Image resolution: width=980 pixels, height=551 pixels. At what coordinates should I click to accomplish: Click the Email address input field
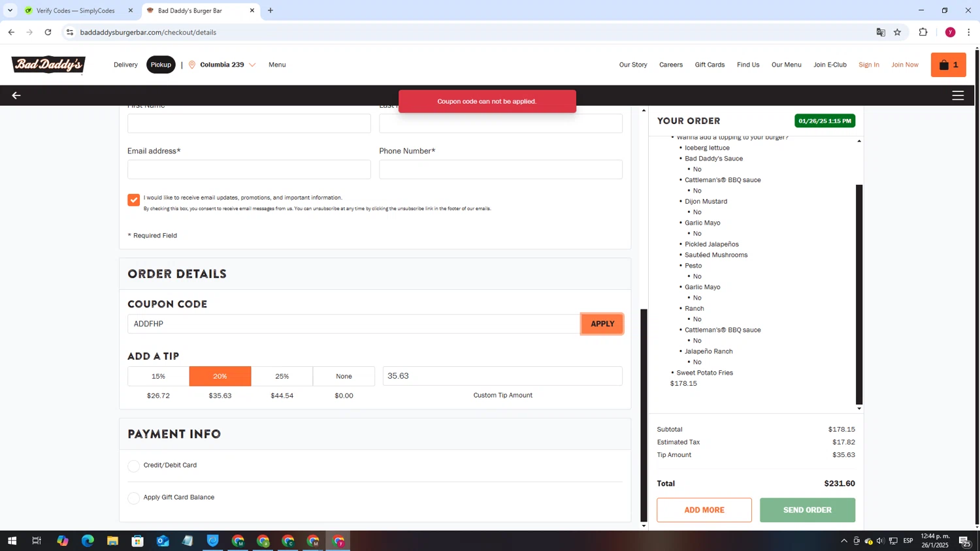[249, 170]
